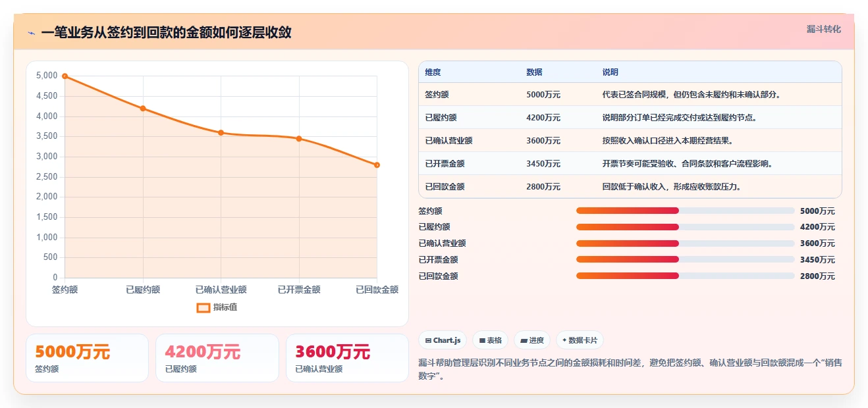Open the orange 5000万元 签约额 data card
Image resolution: width=868 pixels, height=408 pixels.
[87, 358]
